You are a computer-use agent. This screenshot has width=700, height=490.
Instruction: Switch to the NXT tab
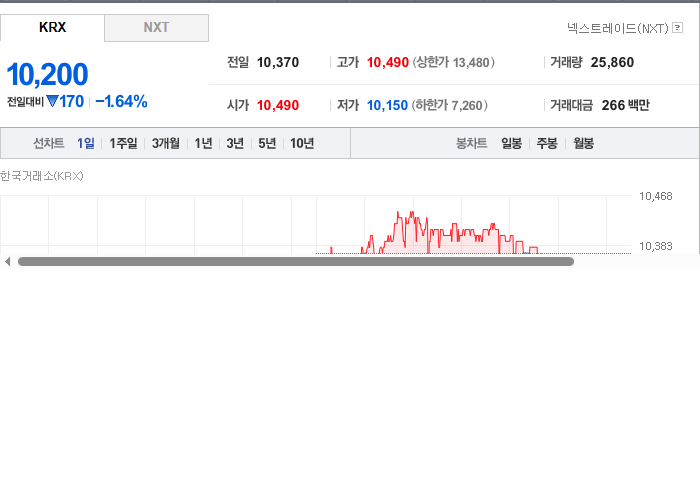[x=156, y=28]
